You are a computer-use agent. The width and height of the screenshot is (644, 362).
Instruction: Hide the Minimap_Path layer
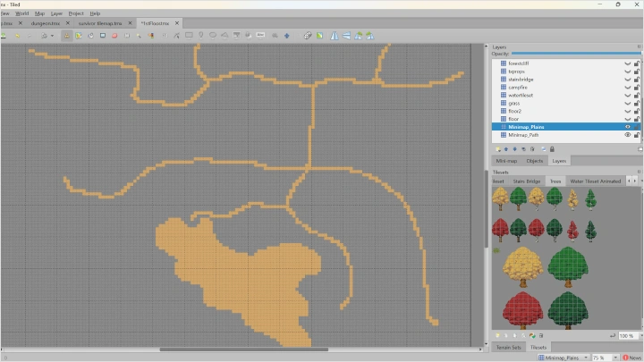(627, 135)
